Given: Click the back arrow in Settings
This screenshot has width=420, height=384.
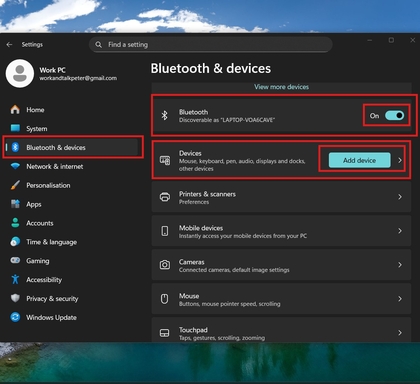Looking at the screenshot, I should (x=9, y=44).
